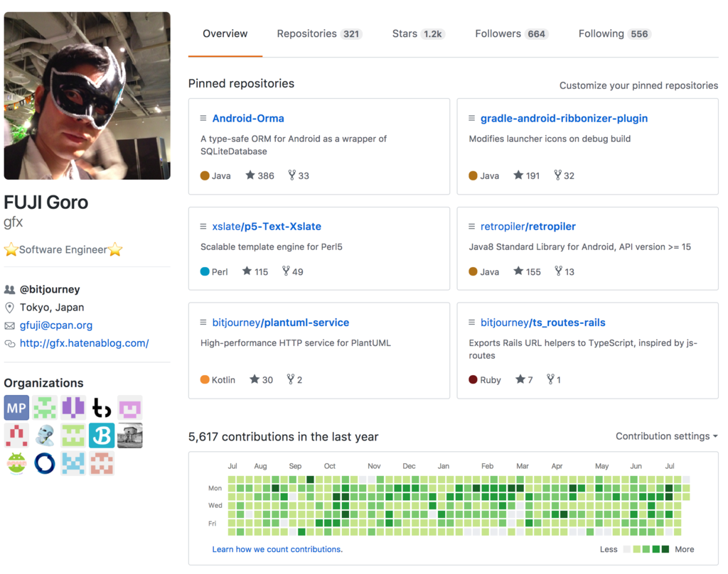Click the star icon on Android-Orma
Image resolution: width=728 pixels, height=574 pixels.
(x=250, y=175)
